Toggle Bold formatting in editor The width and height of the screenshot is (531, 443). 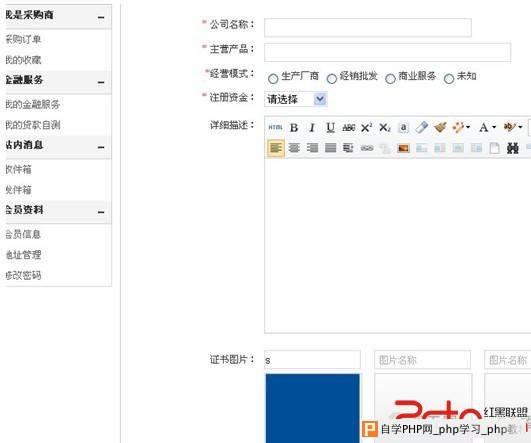[x=294, y=128]
